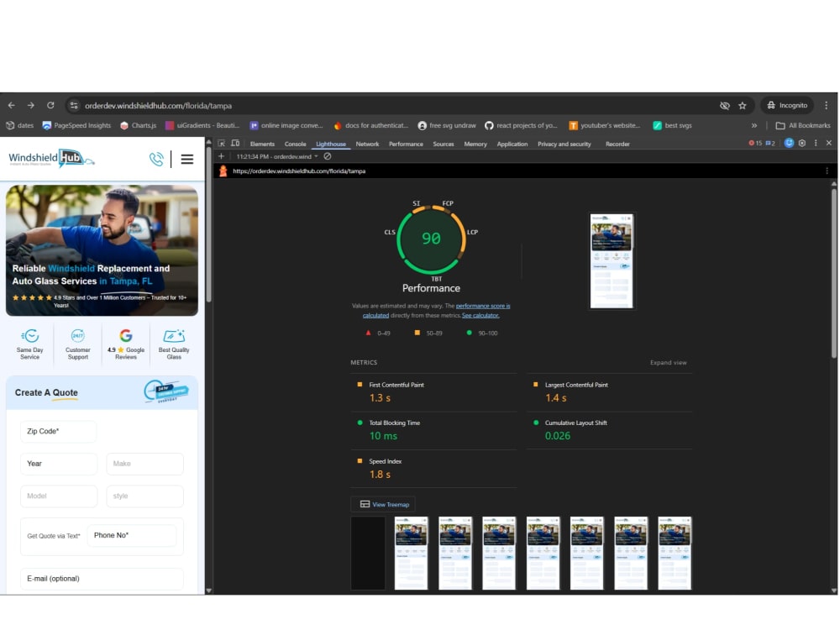Open the Lighthouse report selector dropdown

coord(277,156)
